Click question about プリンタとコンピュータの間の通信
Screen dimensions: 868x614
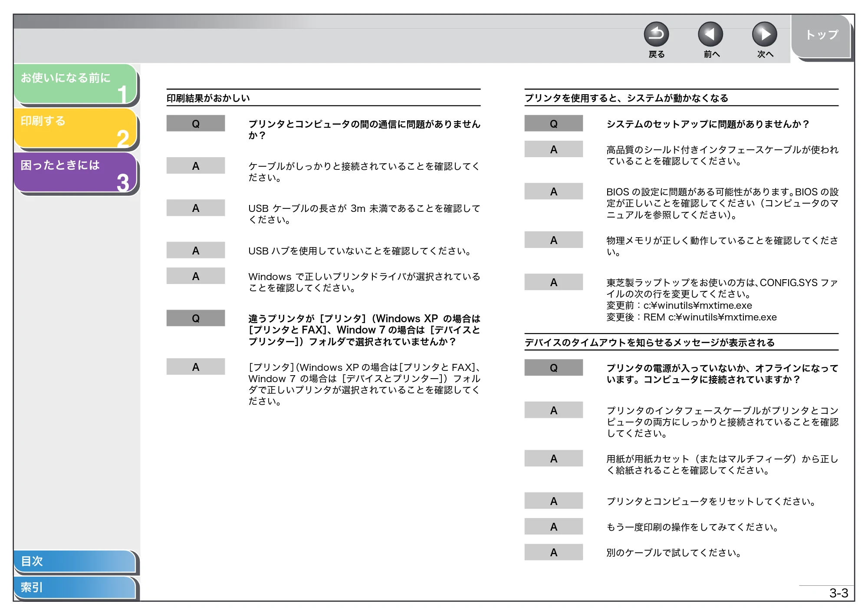[x=364, y=130]
